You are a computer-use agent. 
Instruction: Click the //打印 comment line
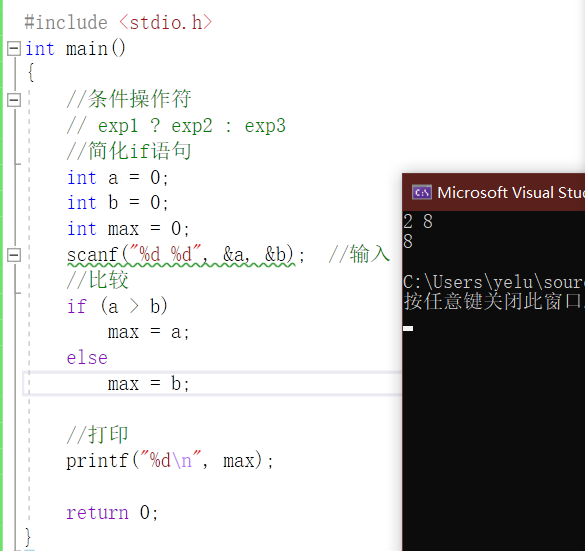tap(97, 435)
